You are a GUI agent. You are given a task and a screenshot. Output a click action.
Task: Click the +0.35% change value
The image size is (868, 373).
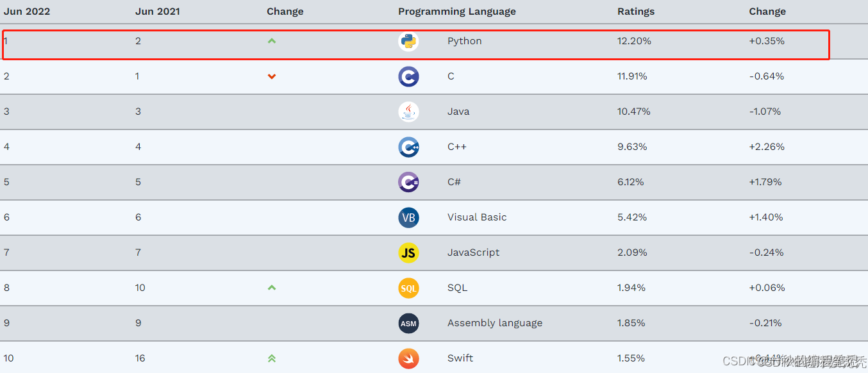click(767, 41)
